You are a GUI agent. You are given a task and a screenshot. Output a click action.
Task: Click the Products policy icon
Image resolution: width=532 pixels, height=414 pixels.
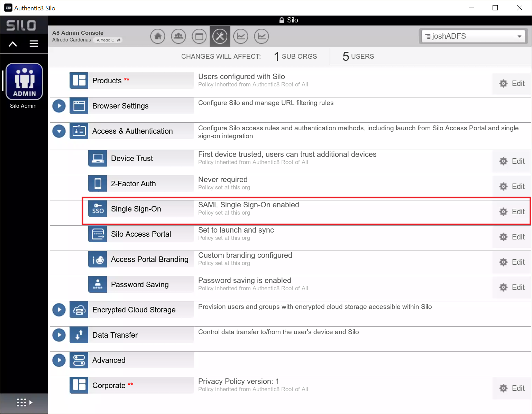coord(79,80)
